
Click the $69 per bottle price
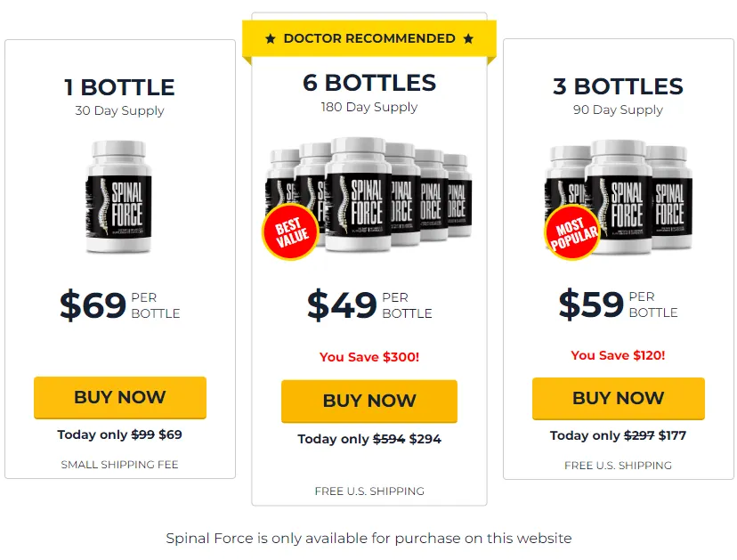tap(120, 305)
